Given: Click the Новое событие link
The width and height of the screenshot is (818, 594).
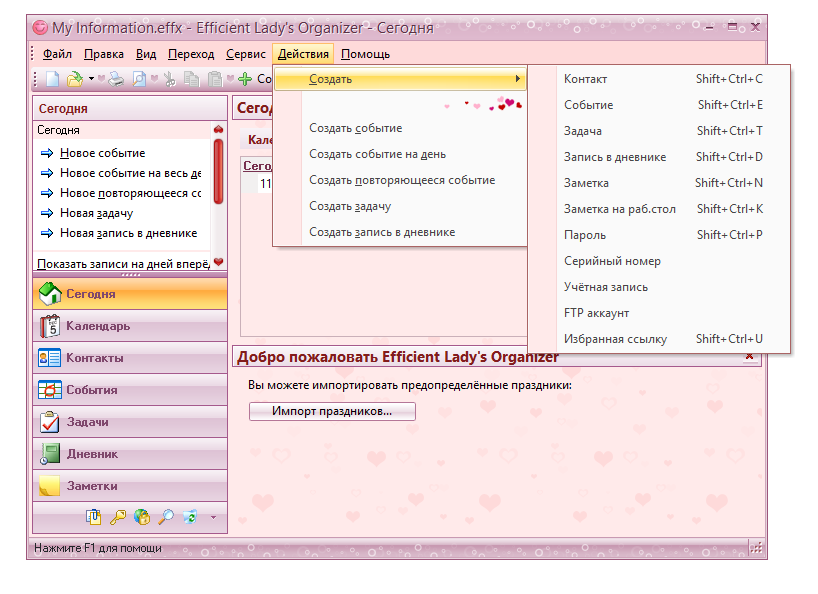Looking at the screenshot, I should (x=103, y=153).
